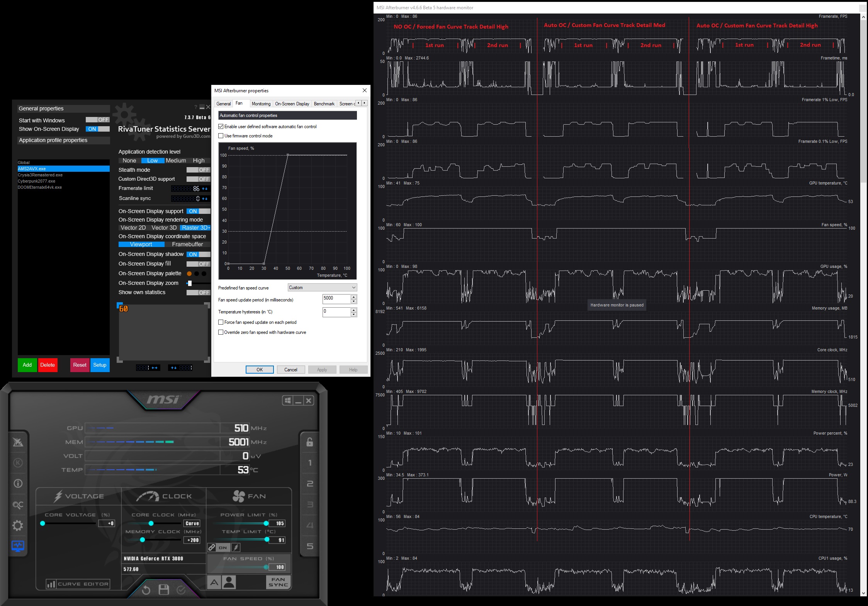Viewport: 868px width, 606px height.
Task: Click the Windows startup icon in Afterburner
Action: click(x=288, y=401)
